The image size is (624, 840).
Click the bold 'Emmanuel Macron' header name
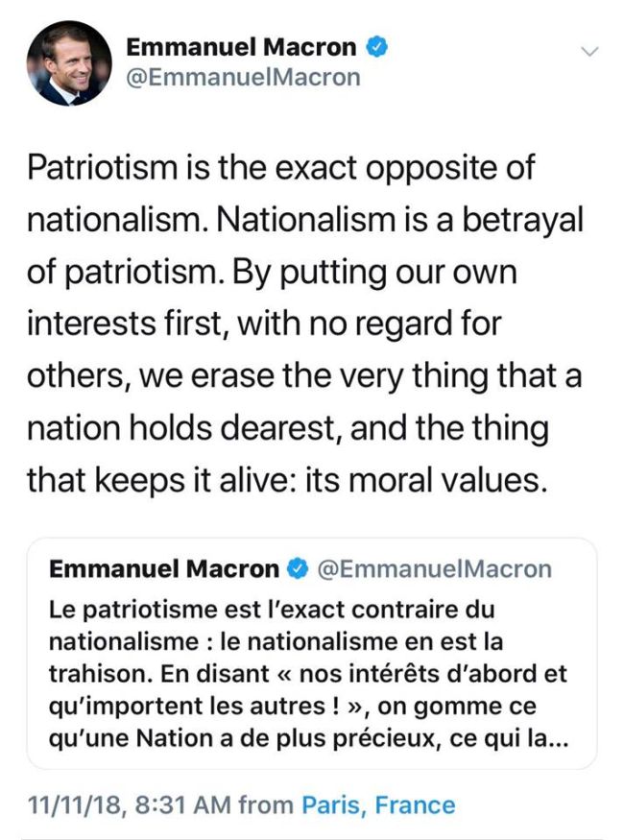pyautogui.click(x=242, y=46)
